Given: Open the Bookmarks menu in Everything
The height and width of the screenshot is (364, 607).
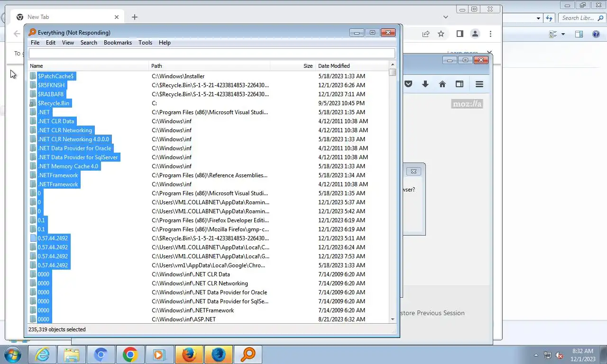Looking at the screenshot, I should [118, 43].
